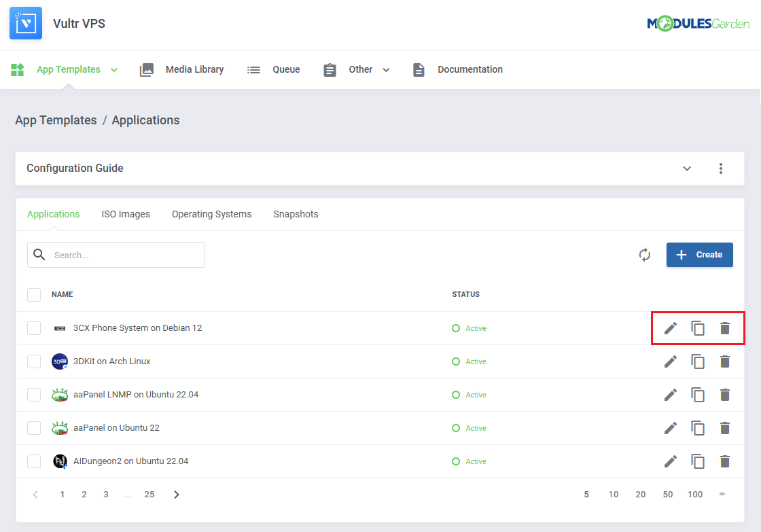Click Active status of aaPanel on Ubuntu 22

[476, 428]
